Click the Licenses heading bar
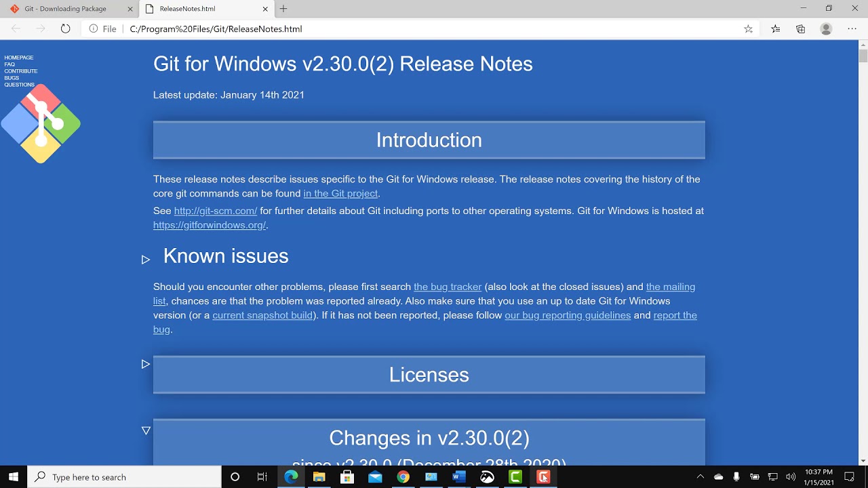The width and height of the screenshot is (868, 488). [x=429, y=374]
